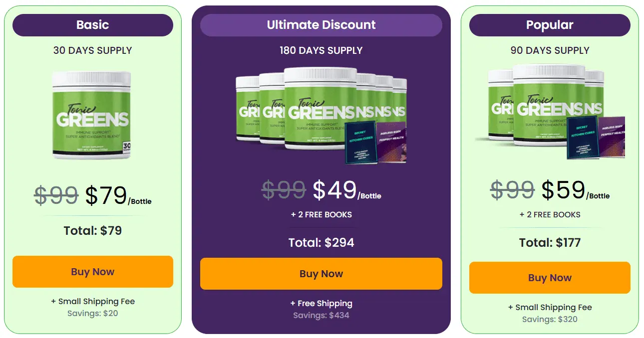Click Buy Now on the Popular package
The height and width of the screenshot is (338, 644).
point(549,278)
